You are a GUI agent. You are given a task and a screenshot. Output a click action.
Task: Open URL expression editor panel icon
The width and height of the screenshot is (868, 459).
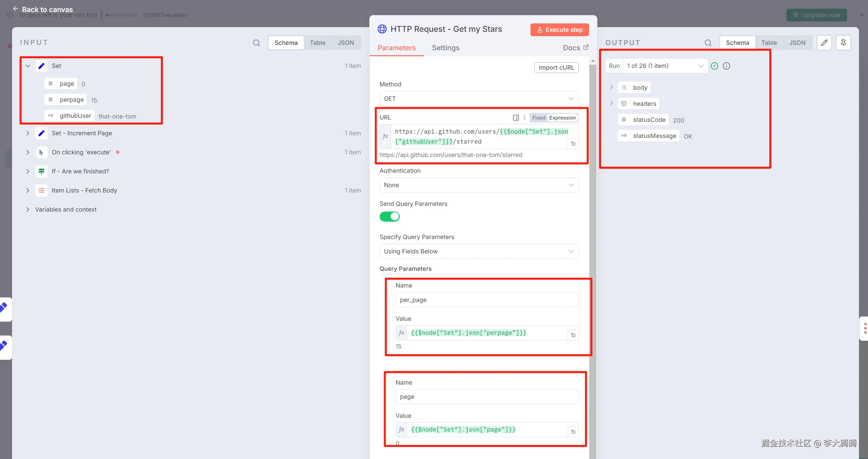(x=515, y=118)
